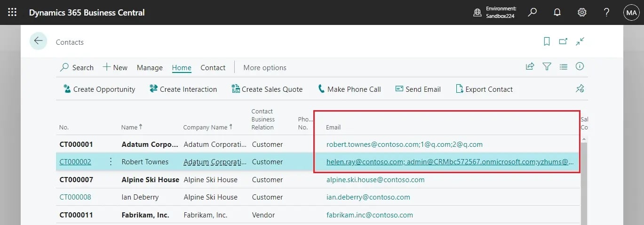Sort by the No. column header
The width and height of the screenshot is (644, 225).
(64, 127)
